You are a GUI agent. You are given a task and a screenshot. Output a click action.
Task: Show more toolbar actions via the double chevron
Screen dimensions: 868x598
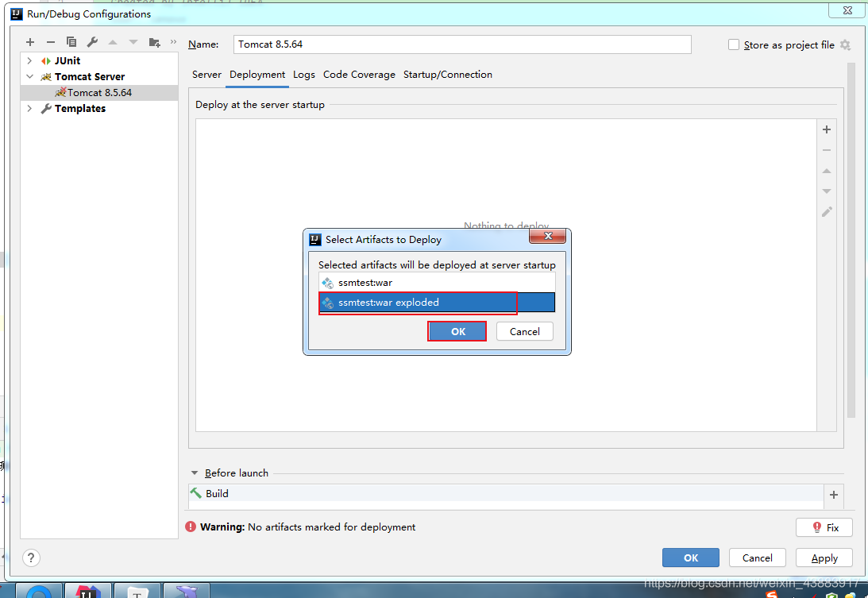173,42
